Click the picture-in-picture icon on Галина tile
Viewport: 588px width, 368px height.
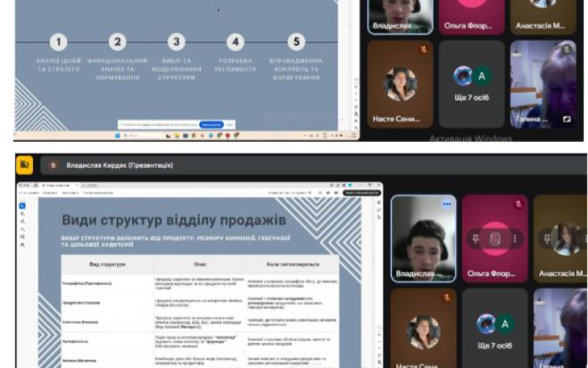click(x=567, y=118)
